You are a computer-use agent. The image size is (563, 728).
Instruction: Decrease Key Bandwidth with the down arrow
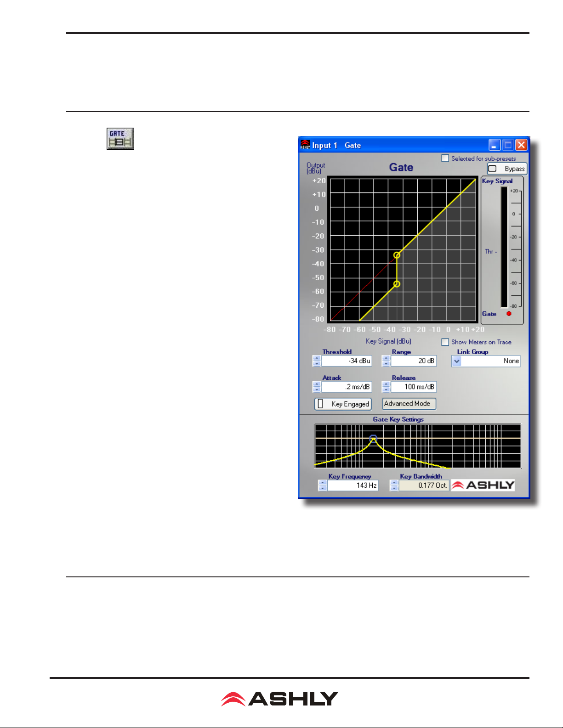[394, 488]
